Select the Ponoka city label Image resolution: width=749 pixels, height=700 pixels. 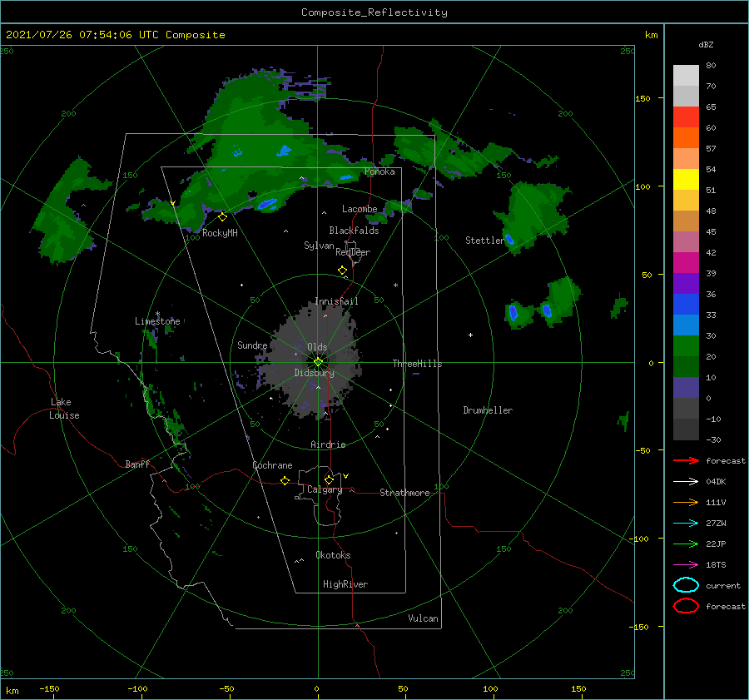379,171
